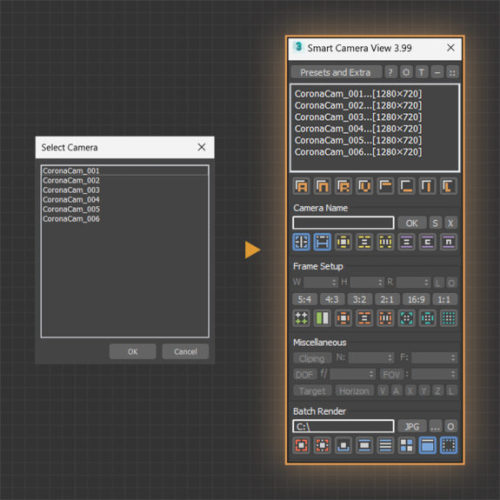Click the Camera Name input field
The height and width of the screenshot is (500, 500).
coord(343,223)
